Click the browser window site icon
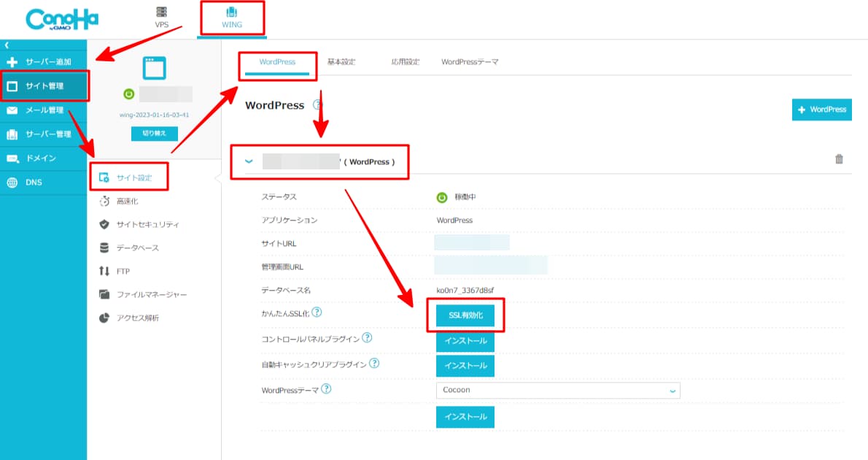This screenshot has height=460, width=868. (x=155, y=68)
